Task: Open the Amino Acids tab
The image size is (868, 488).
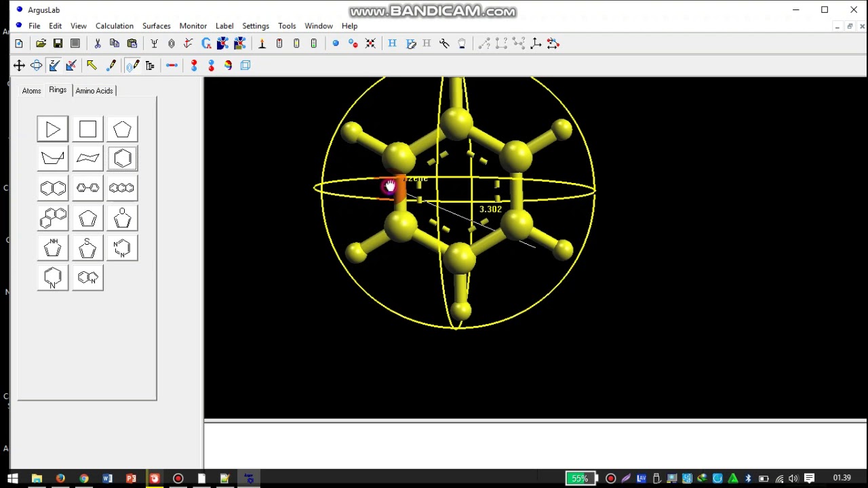Action: coord(94,91)
